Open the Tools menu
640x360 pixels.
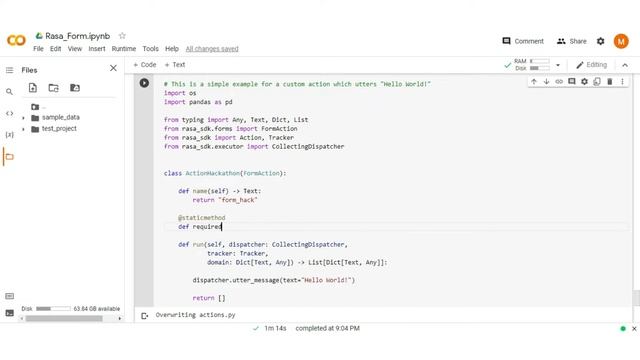coord(151,49)
